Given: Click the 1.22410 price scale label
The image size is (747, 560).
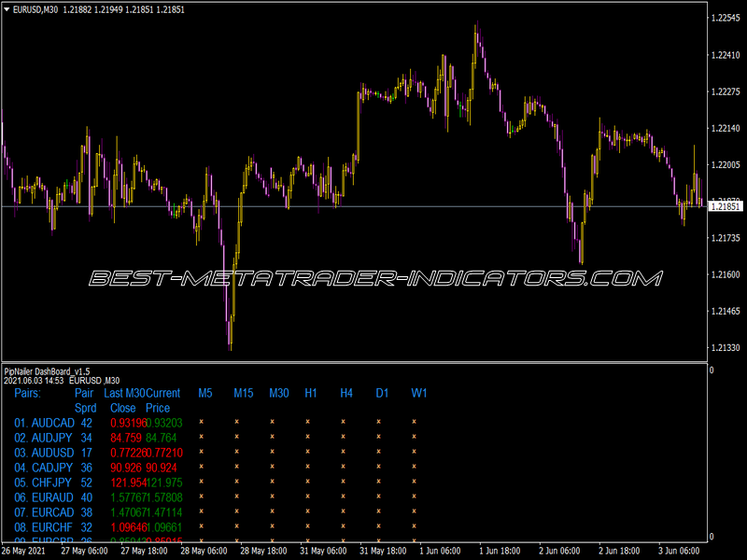Looking at the screenshot, I should coord(726,55).
